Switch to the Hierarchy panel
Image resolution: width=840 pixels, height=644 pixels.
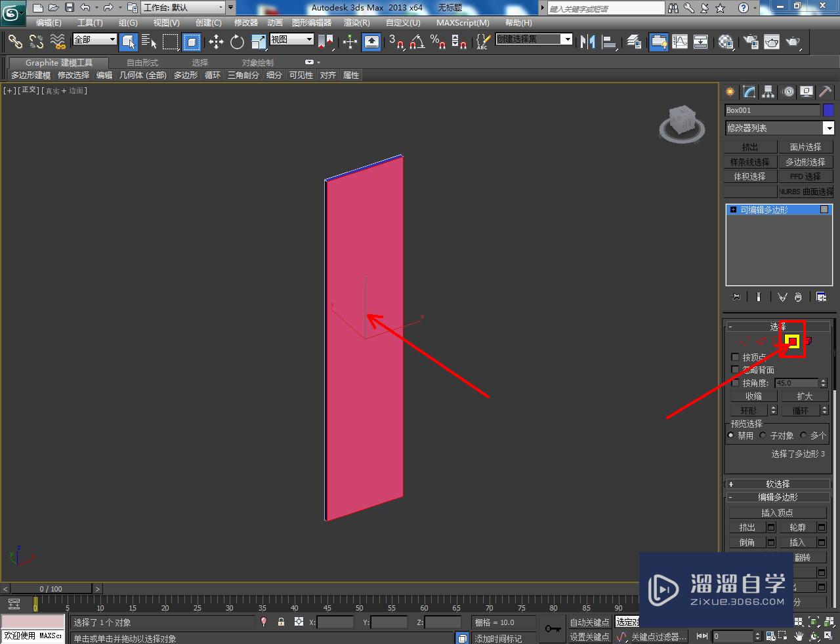(x=768, y=92)
